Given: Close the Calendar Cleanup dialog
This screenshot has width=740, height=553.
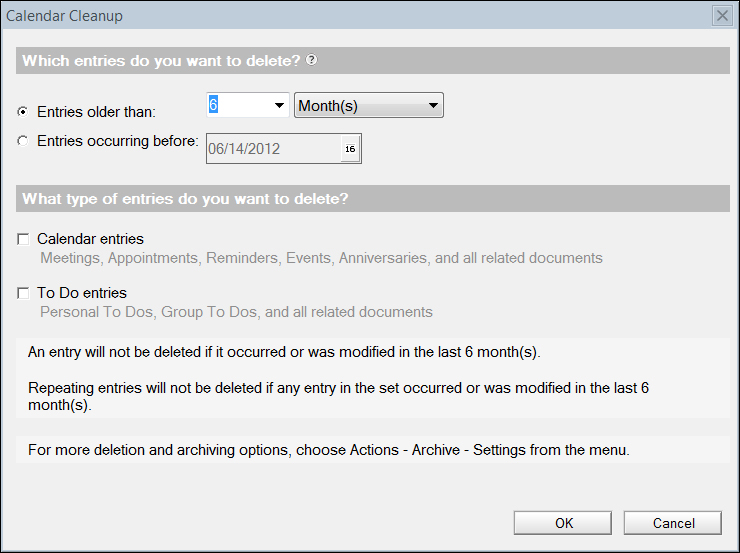Looking at the screenshot, I should tap(722, 16).
